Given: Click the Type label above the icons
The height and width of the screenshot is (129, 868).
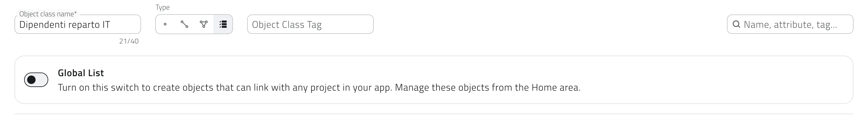Looking at the screenshot, I should (x=162, y=7).
